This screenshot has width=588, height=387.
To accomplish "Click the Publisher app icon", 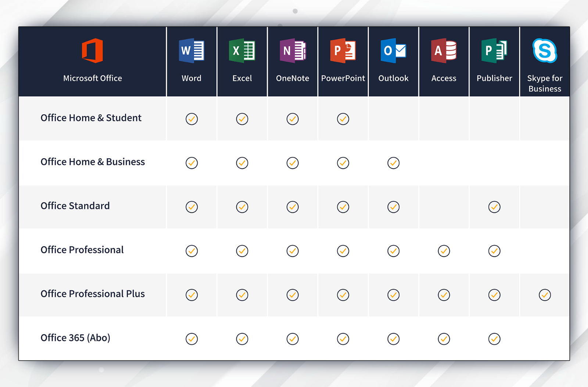I will tap(494, 51).
